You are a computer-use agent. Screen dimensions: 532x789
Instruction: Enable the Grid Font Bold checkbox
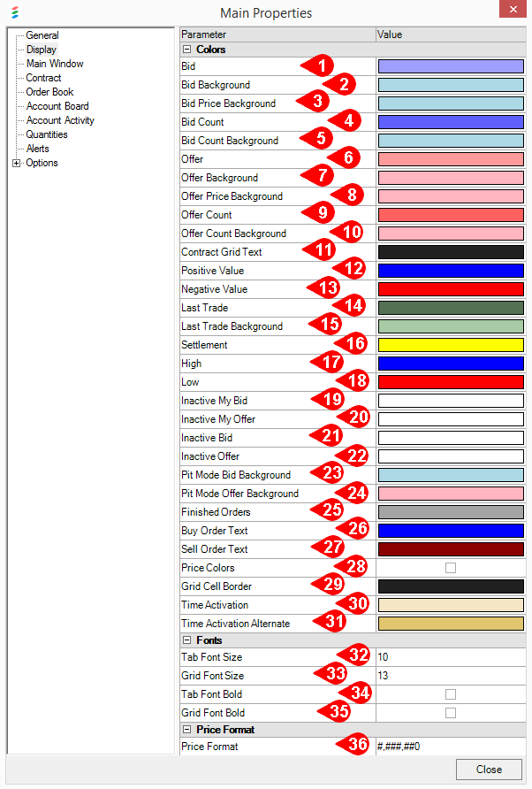point(451,713)
